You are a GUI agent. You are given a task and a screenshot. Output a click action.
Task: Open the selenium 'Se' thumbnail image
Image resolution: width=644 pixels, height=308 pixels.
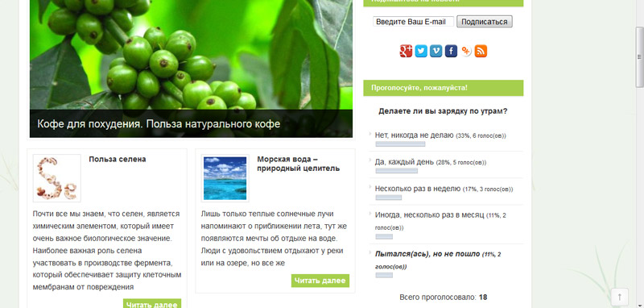(x=56, y=178)
